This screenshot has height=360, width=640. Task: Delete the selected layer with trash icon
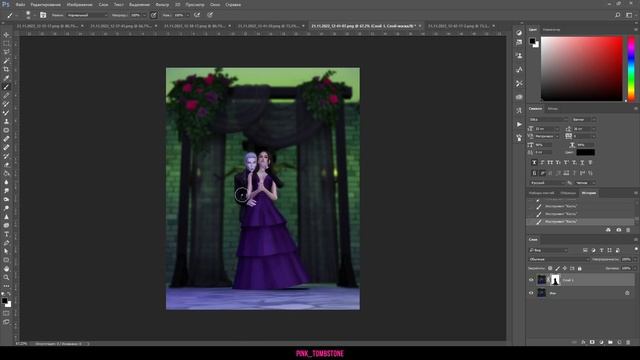[x=628, y=342]
